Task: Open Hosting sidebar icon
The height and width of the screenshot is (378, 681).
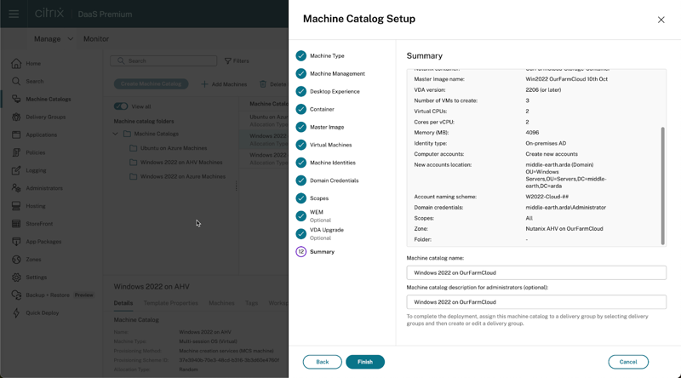Action: pos(16,206)
